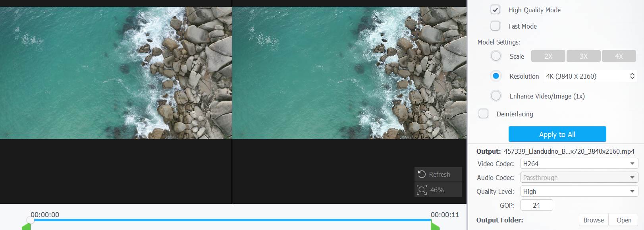Select the Scale radio button
Image resolution: width=644 pixels, height=230 pixels.
496,56
